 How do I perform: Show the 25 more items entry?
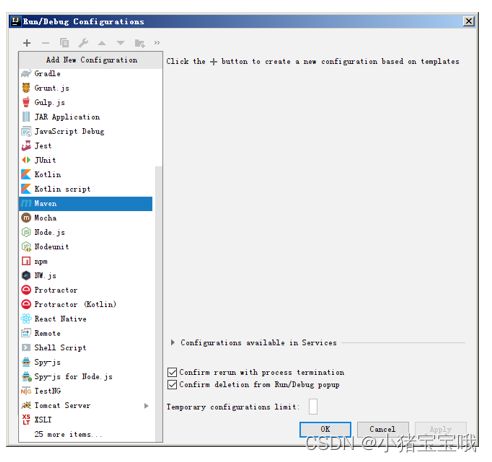pyautogui.click(x=68, y=434)
